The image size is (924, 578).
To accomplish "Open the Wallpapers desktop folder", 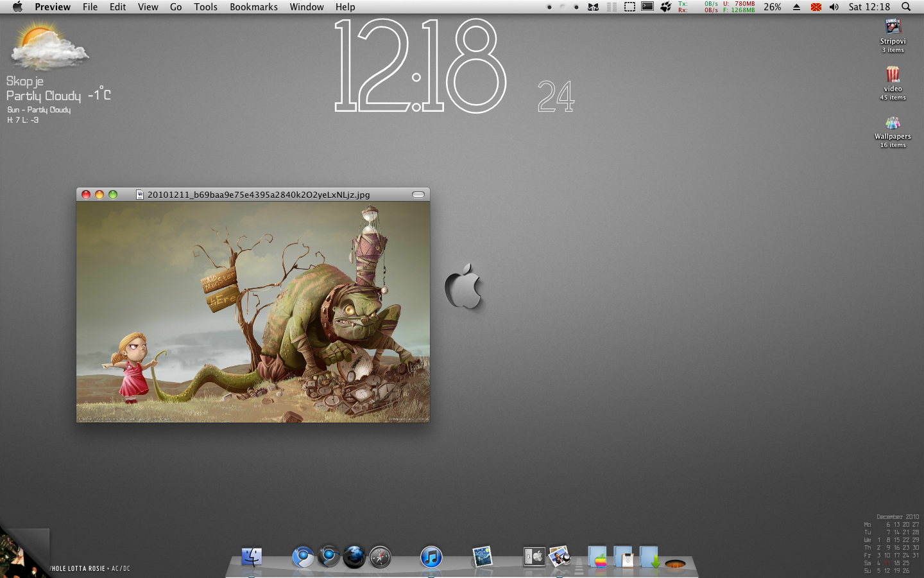I will tap(893, 131).
